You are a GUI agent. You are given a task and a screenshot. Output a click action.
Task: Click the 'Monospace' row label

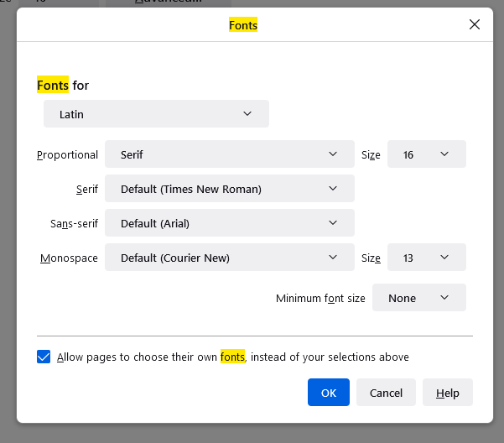pos(69,258)
